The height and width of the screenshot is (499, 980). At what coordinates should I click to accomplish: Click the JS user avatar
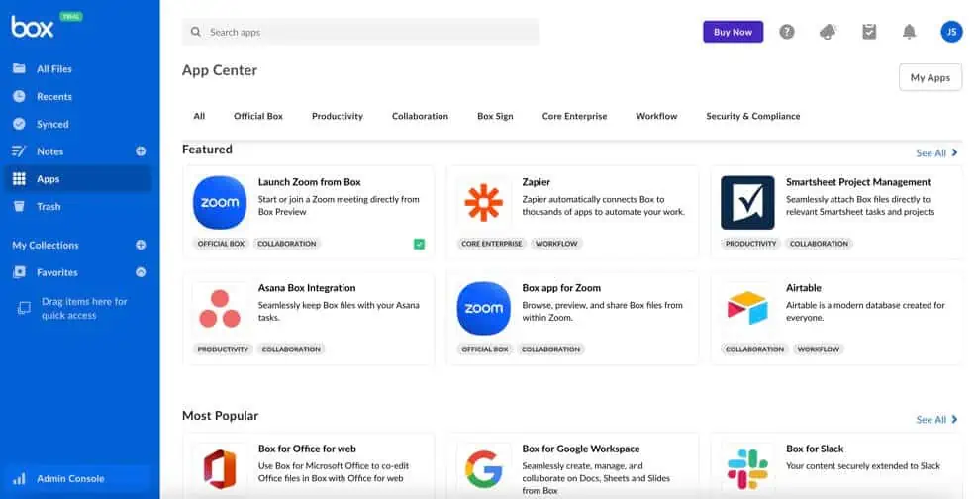(951, 32)
